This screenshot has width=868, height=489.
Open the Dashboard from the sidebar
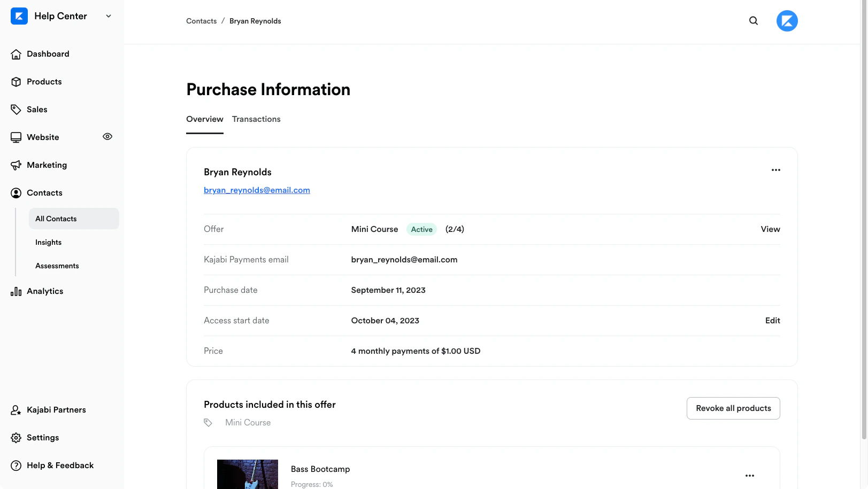48,53
